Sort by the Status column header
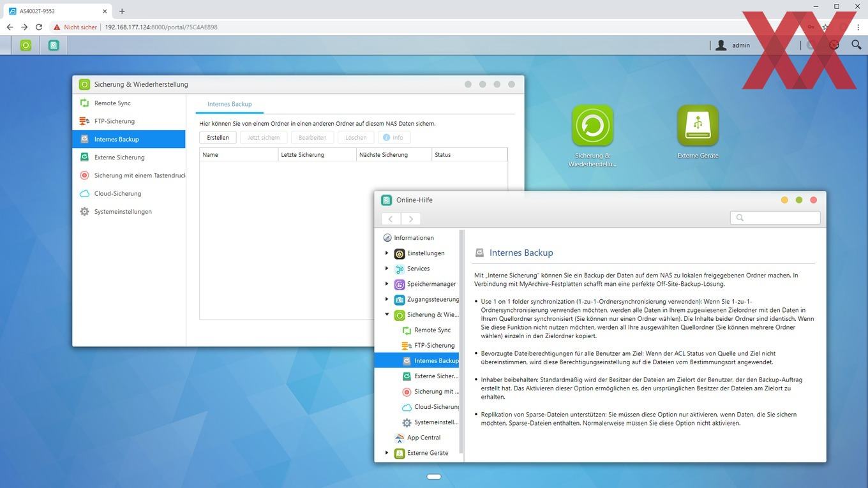Screen dimensions: 868x488 point(469,154)
